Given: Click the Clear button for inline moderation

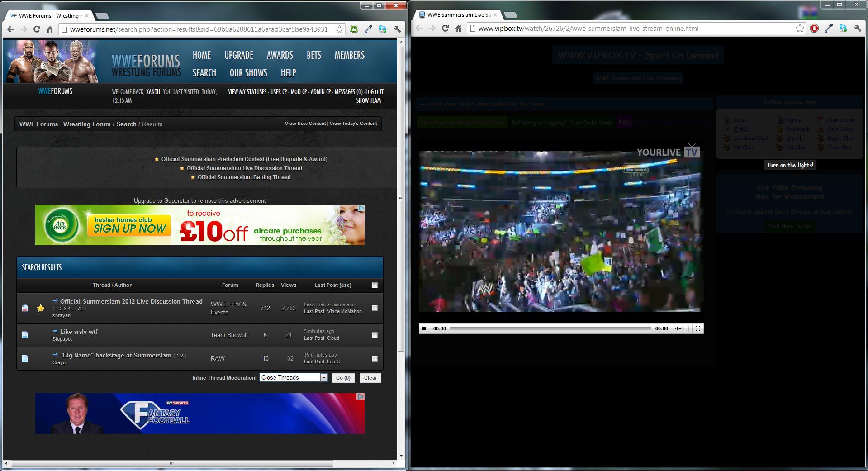Looking at the screenshot, I should coord(370,378).
